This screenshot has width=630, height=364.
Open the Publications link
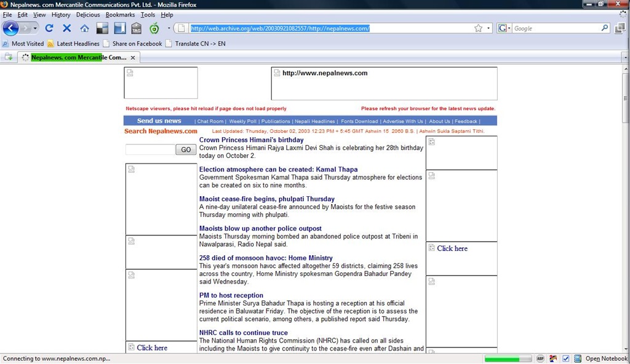276,121
